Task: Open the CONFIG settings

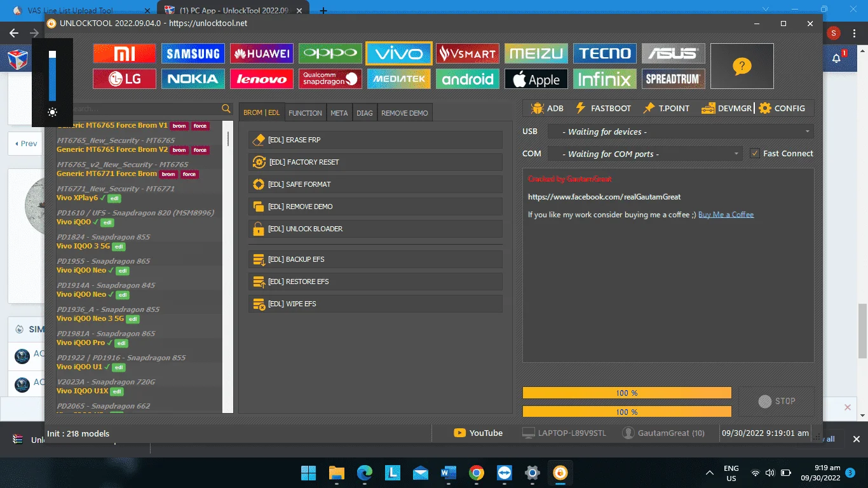Action: [782, 108]
